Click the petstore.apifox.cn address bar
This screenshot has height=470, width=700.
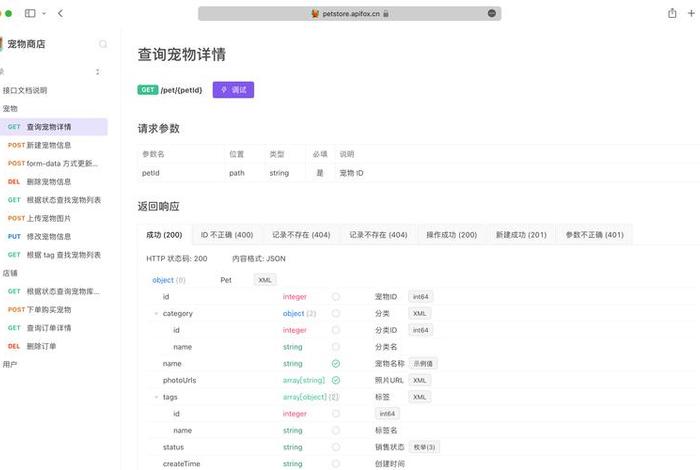pyautogui.click(x=350, y=14)
